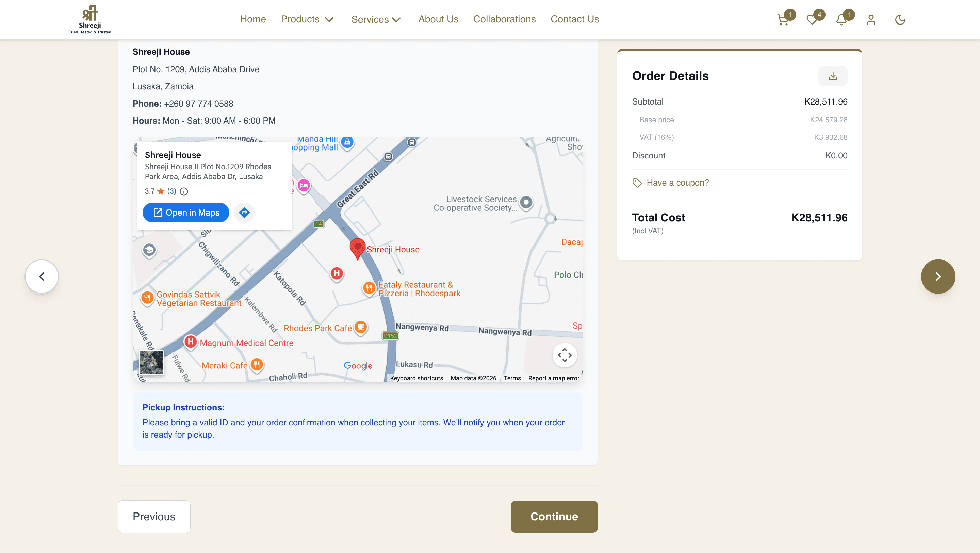Click the phone number +260 97 774 0588
This screenshot has width=980, height=553.
(199, 104)
